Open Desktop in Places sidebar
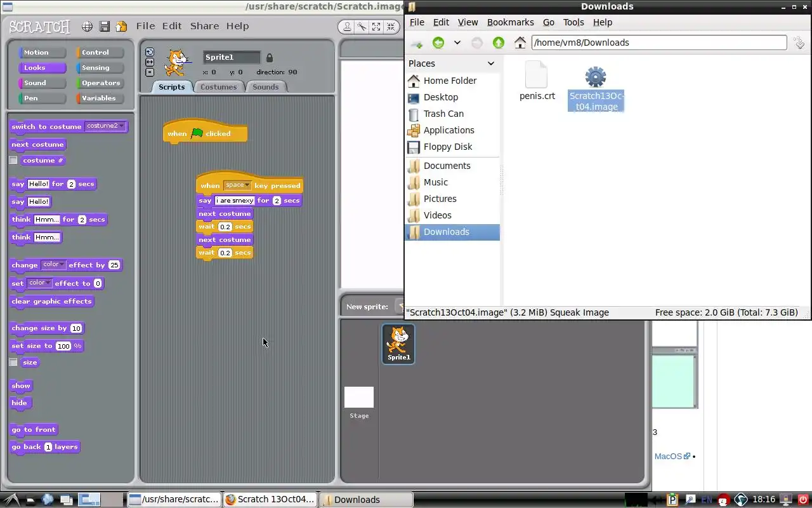 [441, 97]
